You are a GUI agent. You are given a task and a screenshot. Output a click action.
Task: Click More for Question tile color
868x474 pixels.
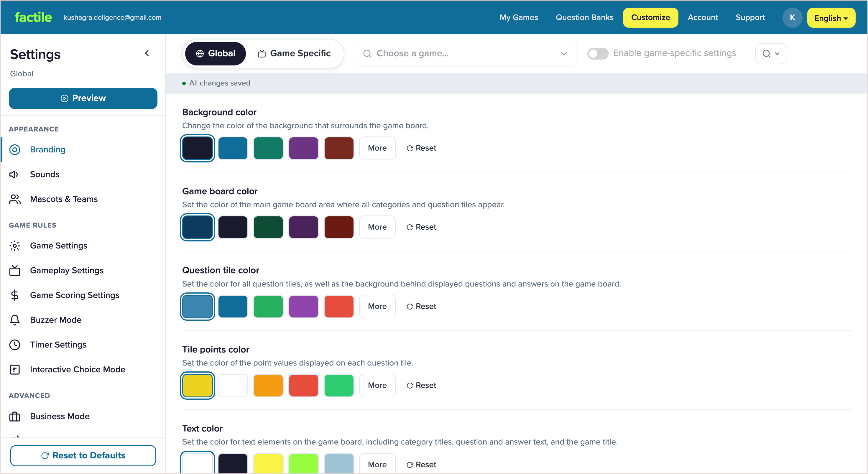click(377, 307)
